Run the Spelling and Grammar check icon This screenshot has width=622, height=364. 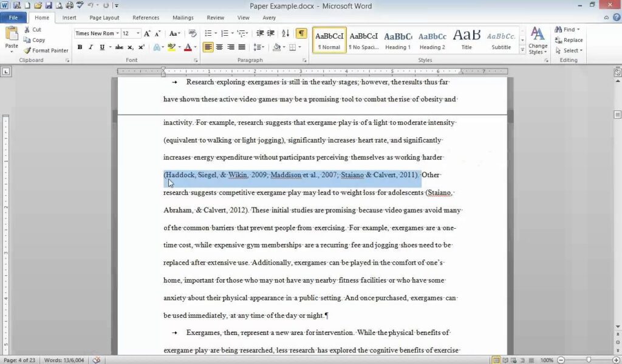(x=81, y=5)
